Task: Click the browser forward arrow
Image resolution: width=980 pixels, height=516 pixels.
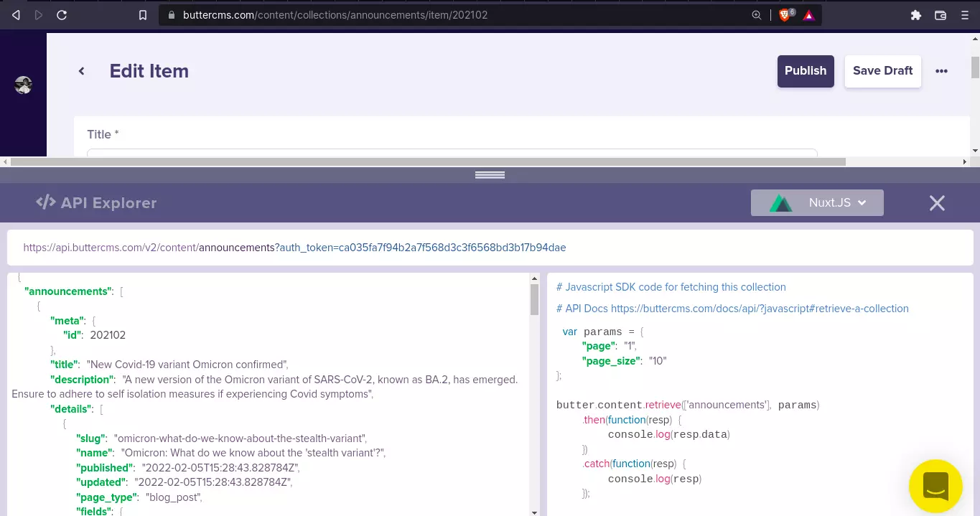Action: pos(39,14)
